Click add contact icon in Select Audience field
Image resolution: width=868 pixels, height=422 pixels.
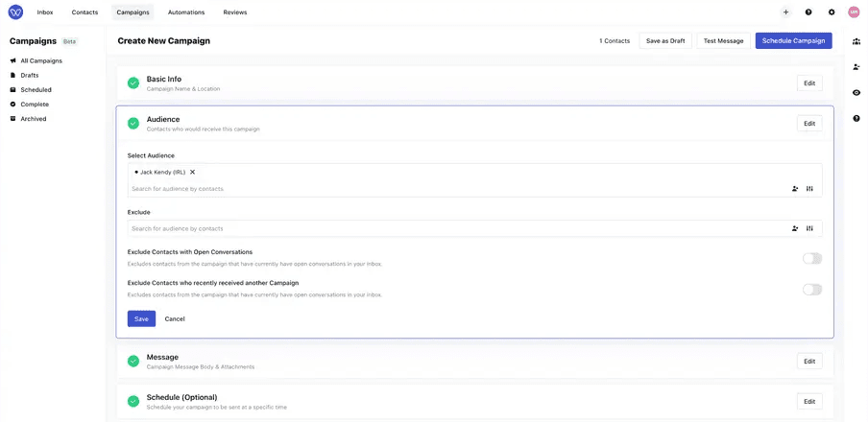coord(795,189)
